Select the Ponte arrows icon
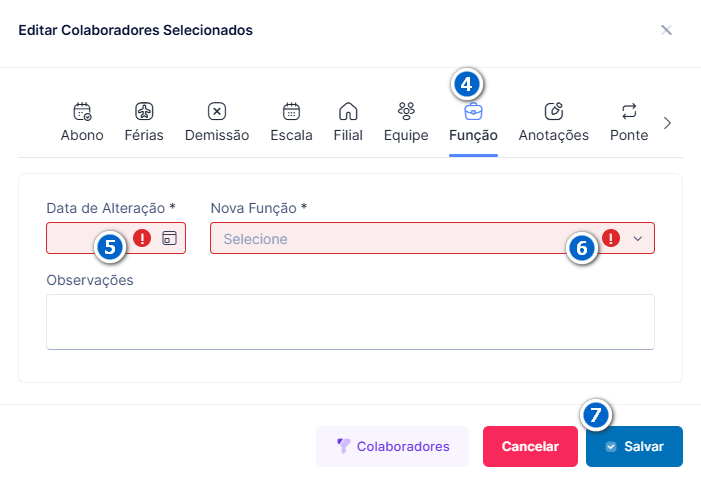 pyautogui.click(x=629, y=111)
